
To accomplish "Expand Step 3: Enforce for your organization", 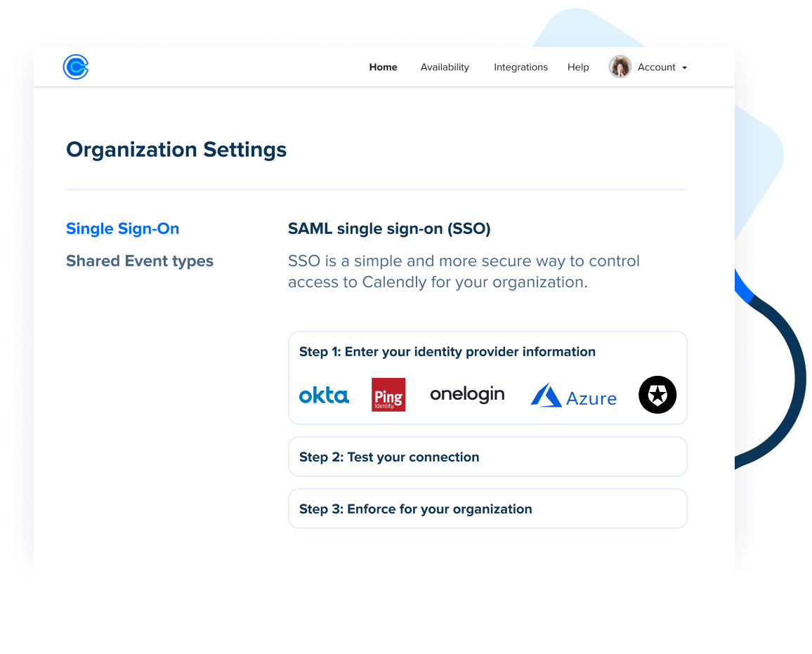I will point(487,509).
